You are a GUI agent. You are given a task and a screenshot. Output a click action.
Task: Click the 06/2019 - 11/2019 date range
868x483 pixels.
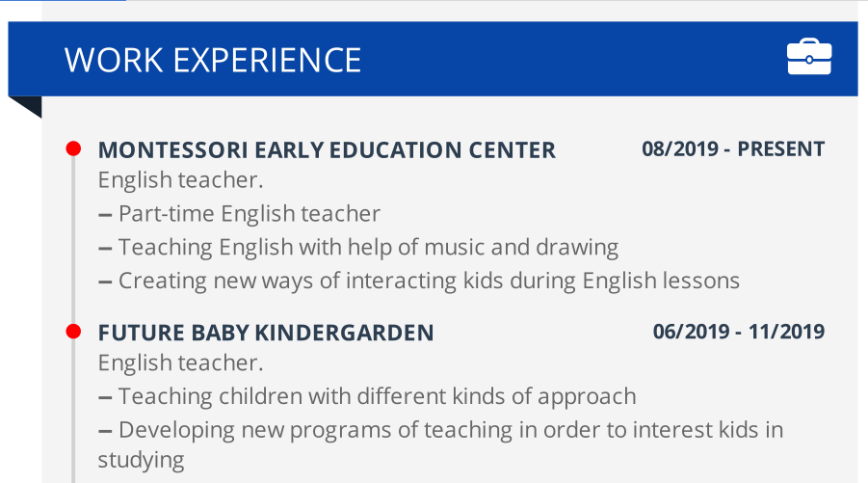(x=738, y=333)
